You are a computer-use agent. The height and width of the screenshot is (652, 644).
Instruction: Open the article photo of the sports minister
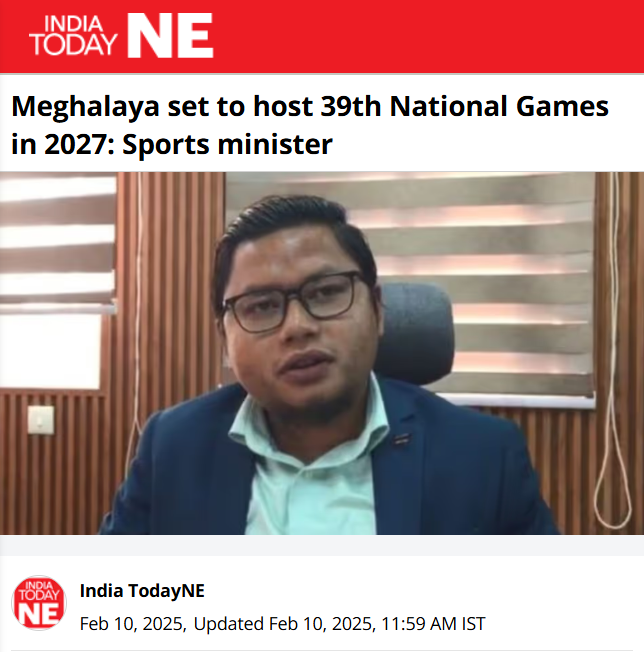[322, 353]
